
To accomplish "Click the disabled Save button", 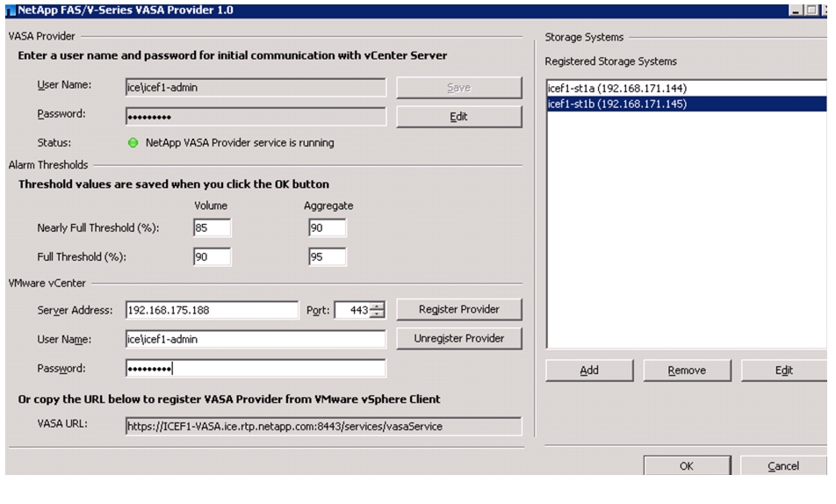I will point(458,88).
